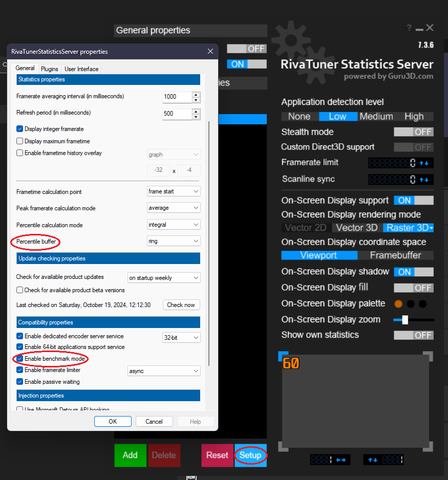The height and width of the screenshot is (480, 448).
Task: Increase Framerate averaging interval spinner
Action: pyautogui.click(x=196, y=95)
